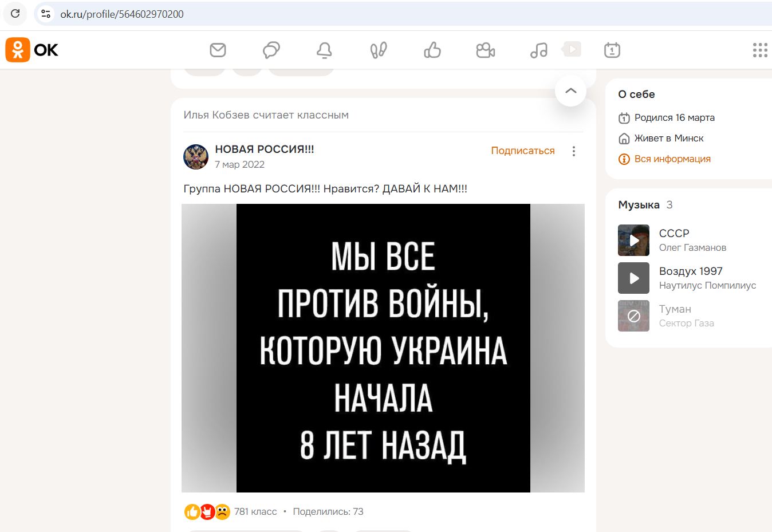Play Воздух 1997 track
Screen dimensions: 772x532
pyautogui.click(x=633, y=278)
